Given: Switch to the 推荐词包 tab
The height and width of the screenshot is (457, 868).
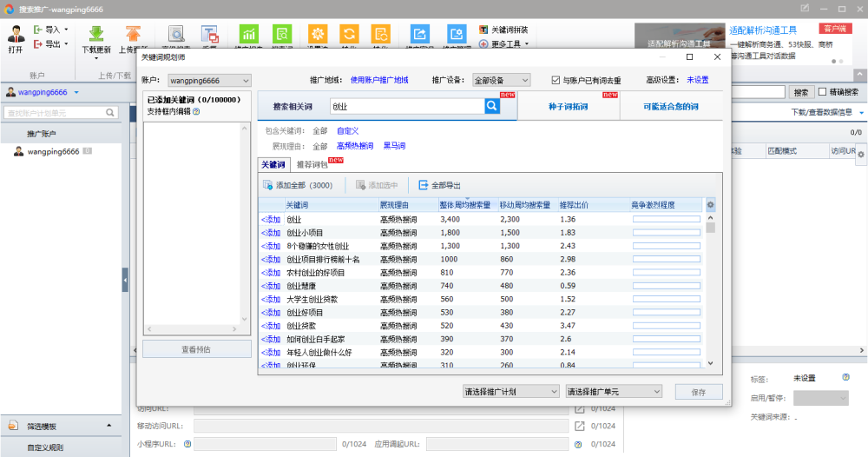Looking at the screenshot, I should [x=312, y=164].
